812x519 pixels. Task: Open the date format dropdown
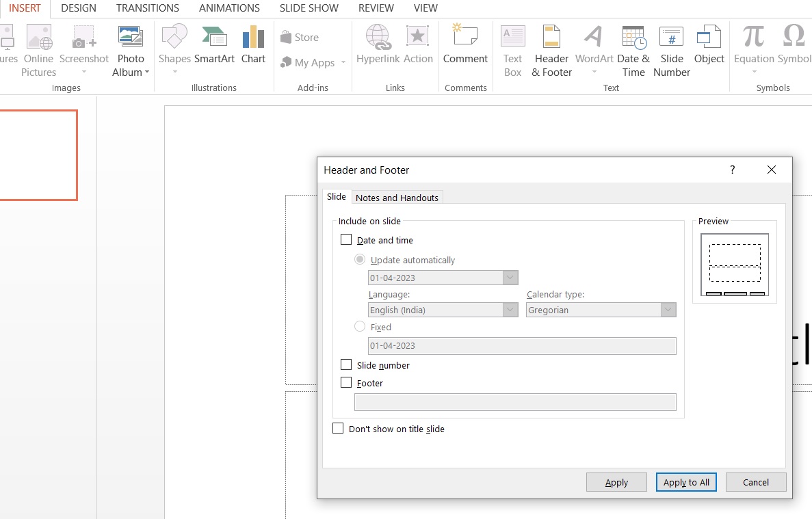pos(510,278)
